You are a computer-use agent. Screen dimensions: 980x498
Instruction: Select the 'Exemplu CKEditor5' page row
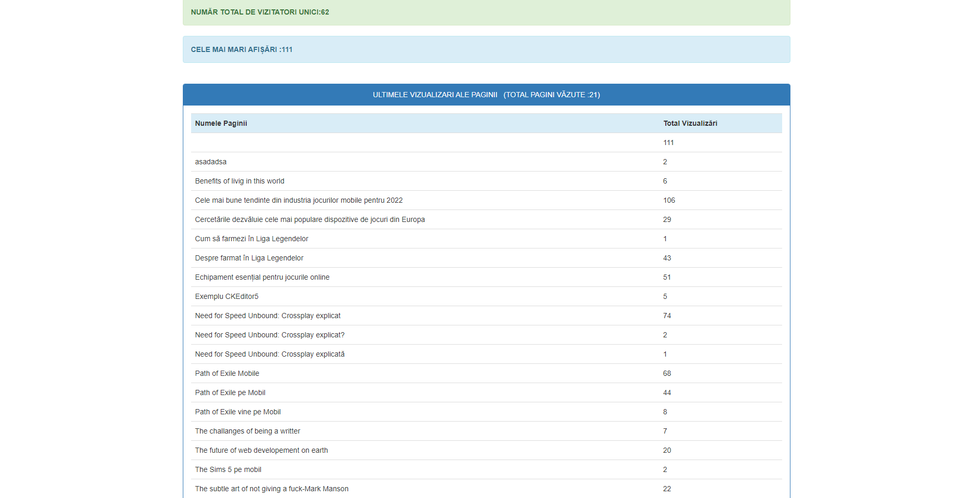[x=226, y=296]
